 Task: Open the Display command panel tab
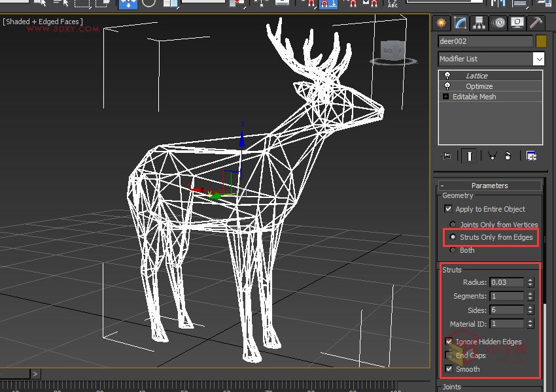click(517, 23)
